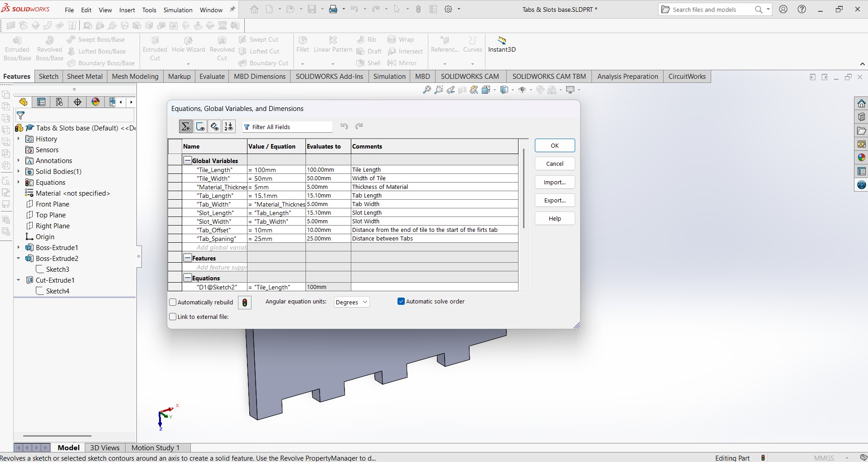Expand the Annotations tree node
The image size is (868, 462).
point(19,160)
